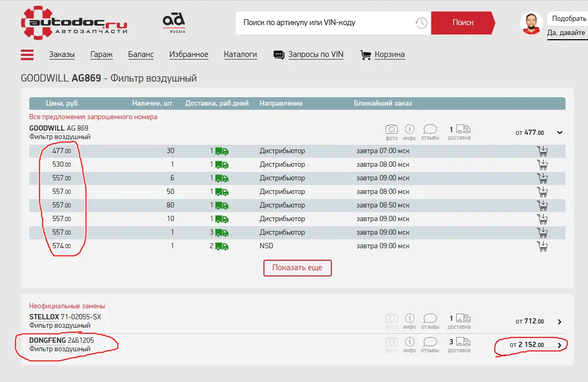
Task: Click the Показать еще button
Action: (297, 268)
